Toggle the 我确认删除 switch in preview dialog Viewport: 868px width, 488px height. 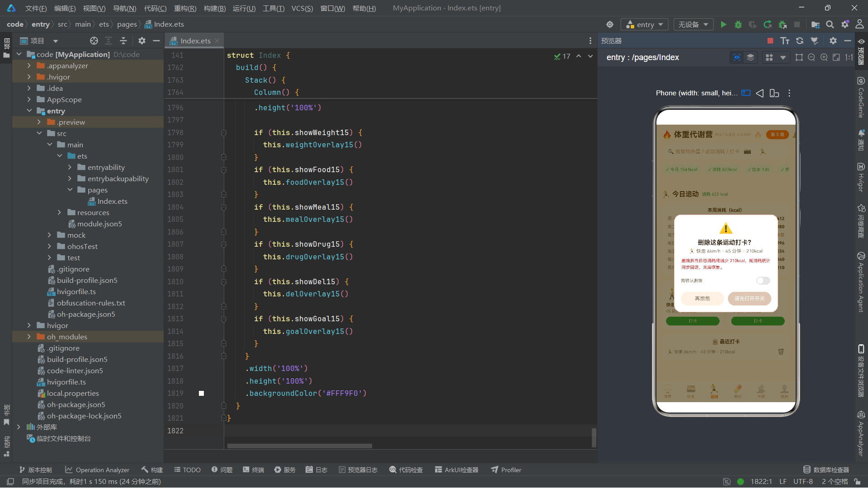[x=763, y=281]
